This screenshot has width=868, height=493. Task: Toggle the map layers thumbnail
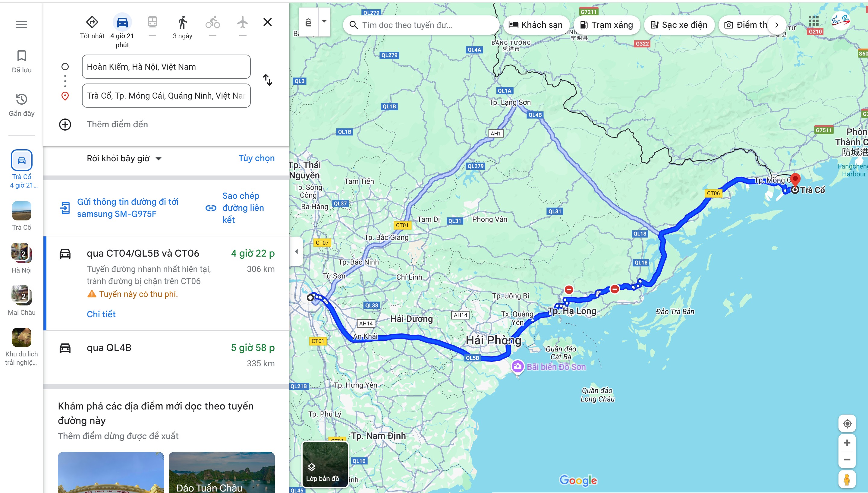coord(325,464)
